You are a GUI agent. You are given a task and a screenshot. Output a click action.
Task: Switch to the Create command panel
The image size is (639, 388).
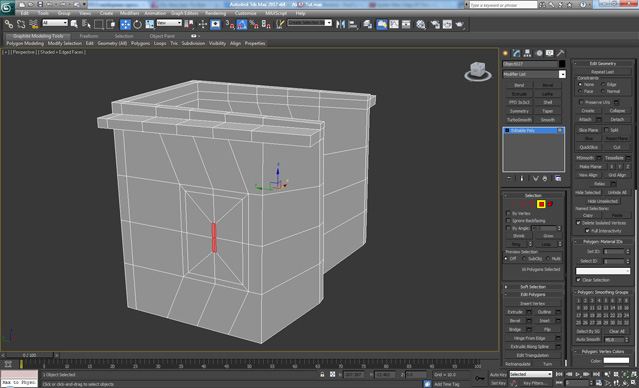[x=506, y=53]
